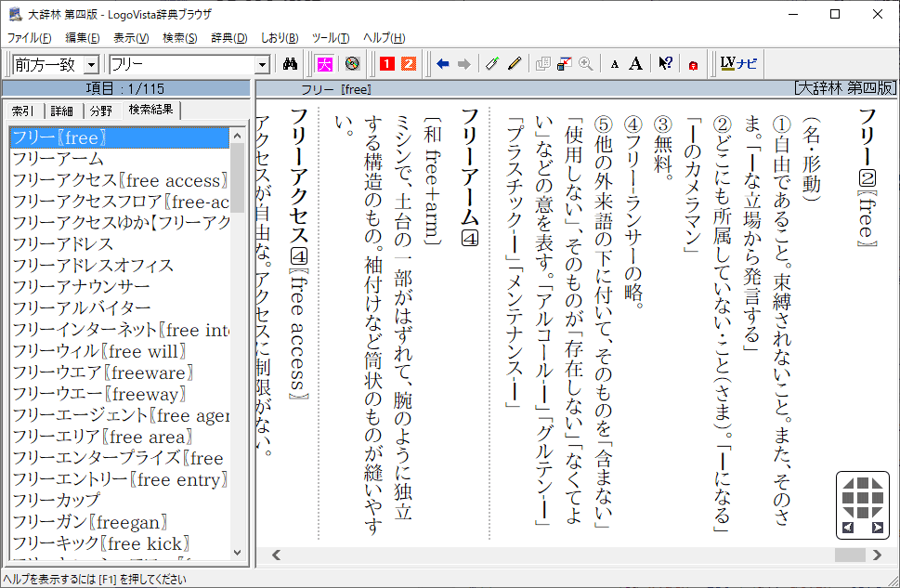Click the magnifier zoom icon
The width and height of the screenshot is (900, 588).
(x=585, y=64)
